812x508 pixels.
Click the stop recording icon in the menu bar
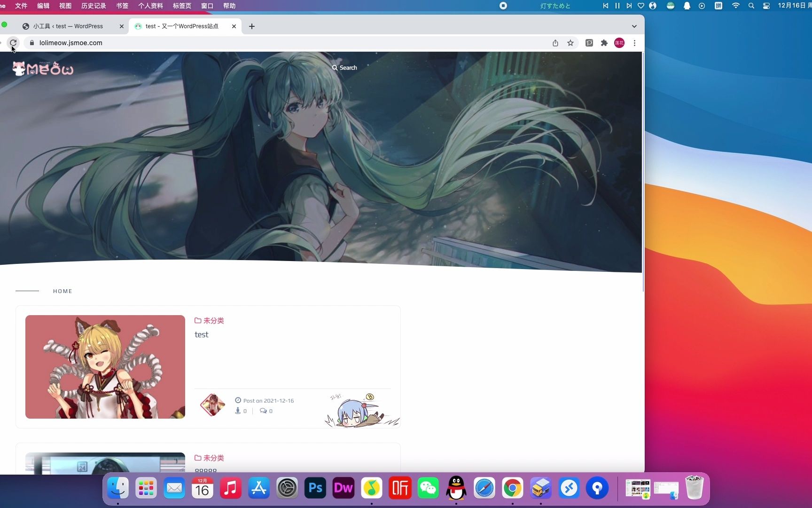(x=503, y=6)
